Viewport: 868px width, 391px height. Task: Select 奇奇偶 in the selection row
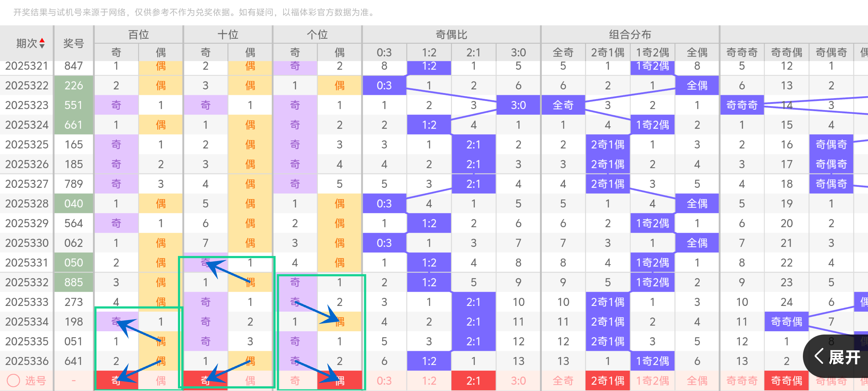click(x=786, y=381)
